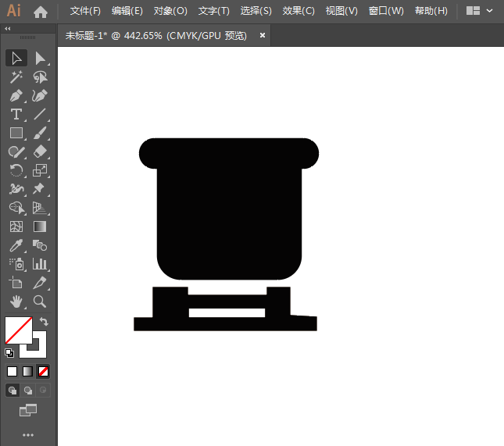Screen dimensions: 504x446
Task: Click the Hand tool
Action: pyautogui.click(x=16, y=301)
